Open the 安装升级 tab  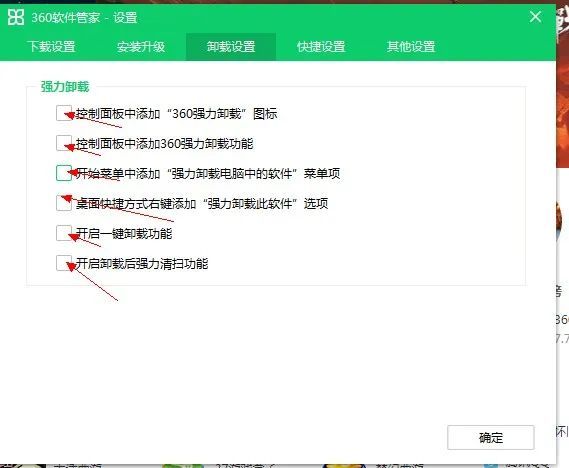tap(141, 47)
